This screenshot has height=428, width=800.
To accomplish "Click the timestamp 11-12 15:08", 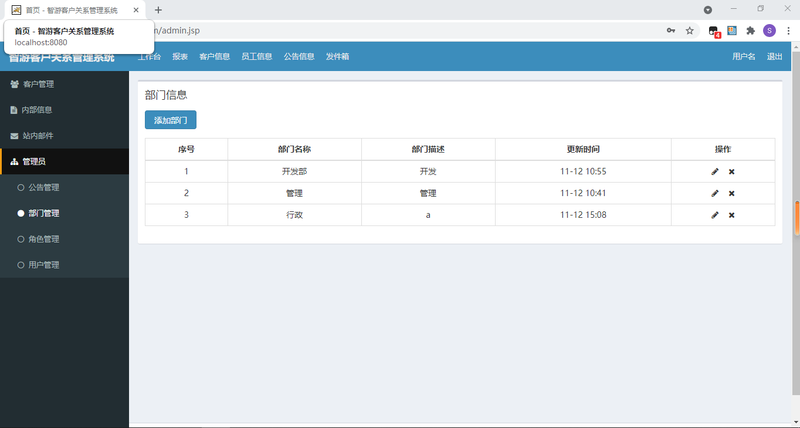I will coord(583,215).
